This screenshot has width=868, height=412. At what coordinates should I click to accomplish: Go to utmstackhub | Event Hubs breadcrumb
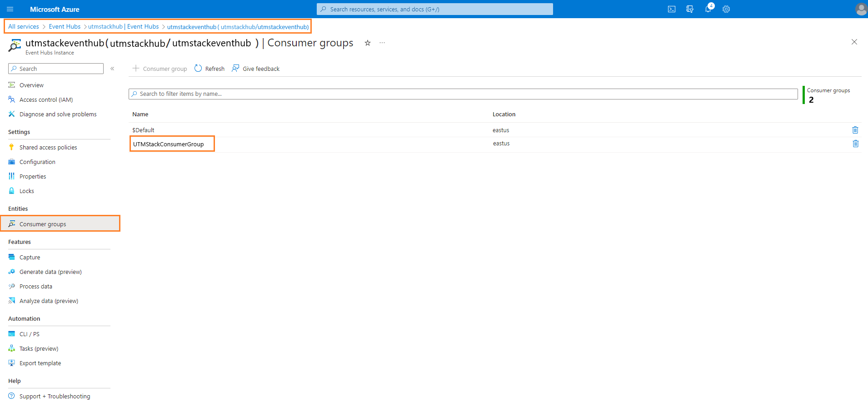(x=124, y=26)
